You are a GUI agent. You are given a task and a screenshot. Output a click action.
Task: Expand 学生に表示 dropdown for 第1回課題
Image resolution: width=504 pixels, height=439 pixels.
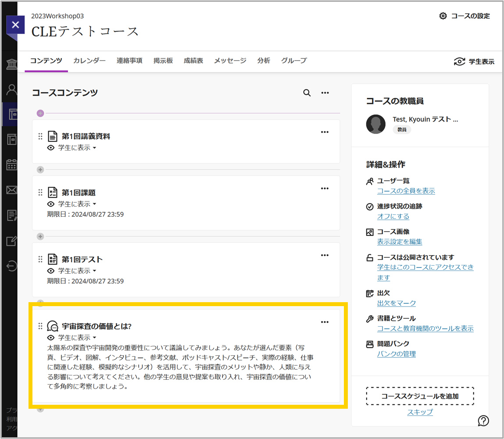[x=77, y=204]
